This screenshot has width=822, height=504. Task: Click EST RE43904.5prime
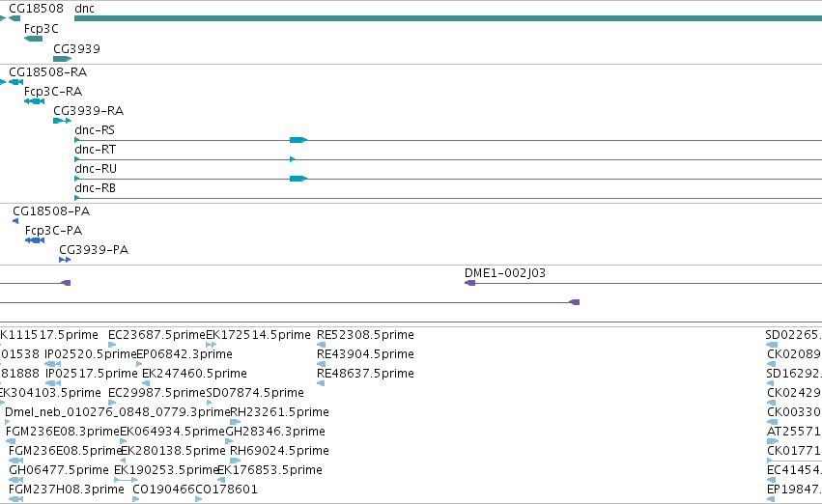(365, 354)
